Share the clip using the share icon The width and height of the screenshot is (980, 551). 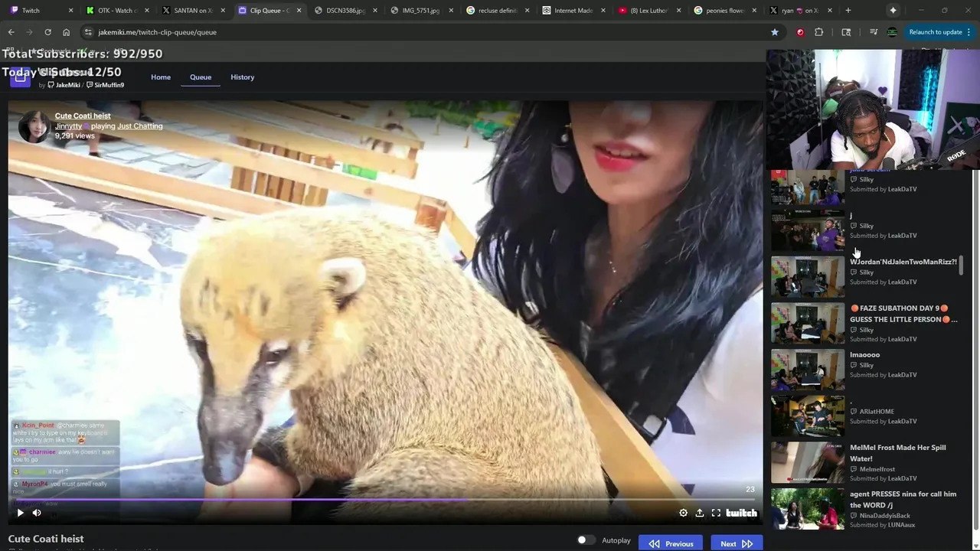(699, 513)
